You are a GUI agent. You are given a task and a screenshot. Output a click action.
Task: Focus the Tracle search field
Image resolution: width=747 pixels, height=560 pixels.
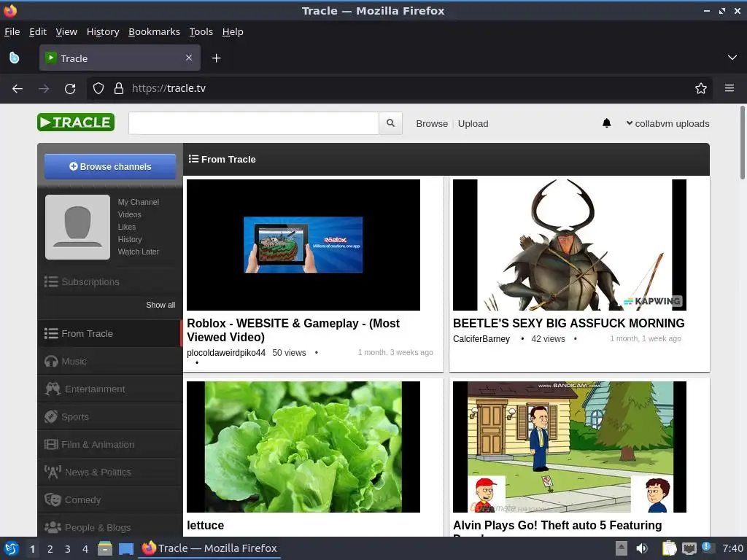click(253, 123)
